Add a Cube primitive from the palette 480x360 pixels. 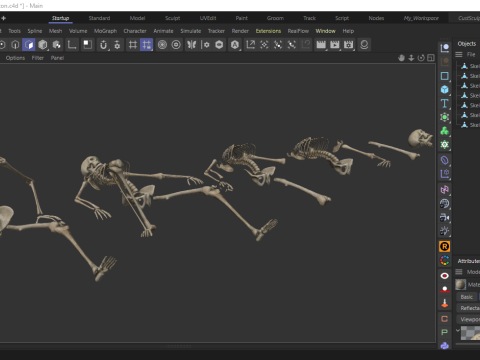pos(445,89)
